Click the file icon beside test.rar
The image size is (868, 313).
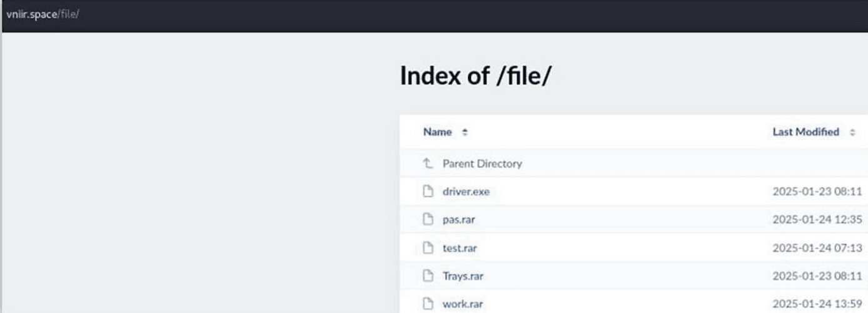428,248
